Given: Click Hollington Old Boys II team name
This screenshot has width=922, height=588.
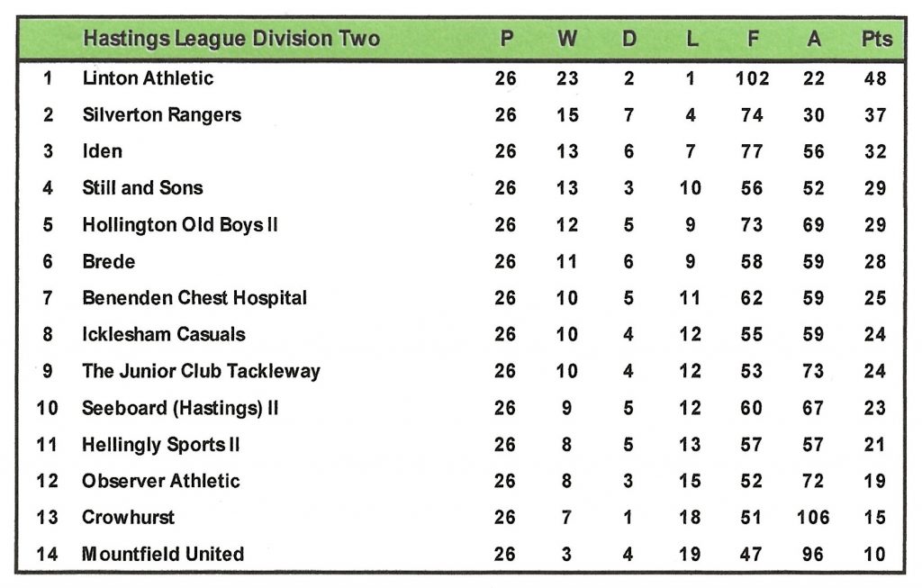Looking at the screenshot, I should point(179,225).
